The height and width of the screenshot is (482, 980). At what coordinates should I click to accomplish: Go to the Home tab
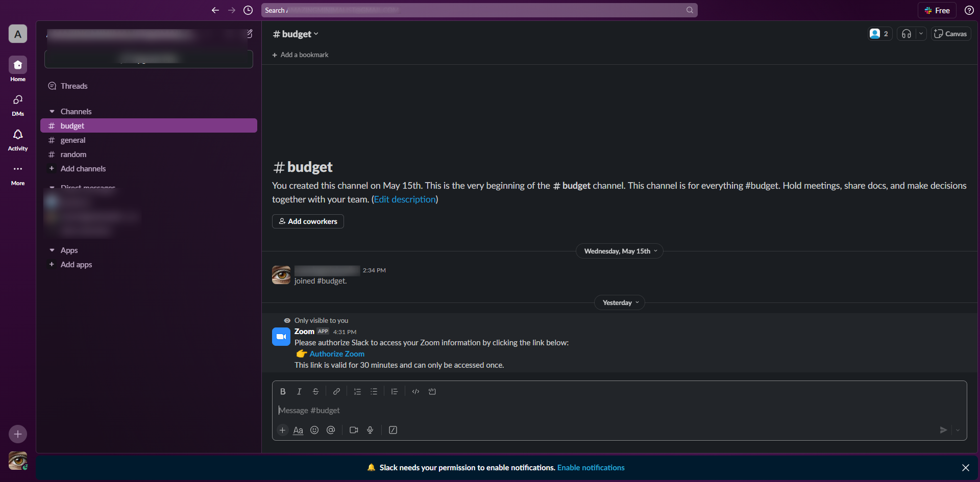18,69
